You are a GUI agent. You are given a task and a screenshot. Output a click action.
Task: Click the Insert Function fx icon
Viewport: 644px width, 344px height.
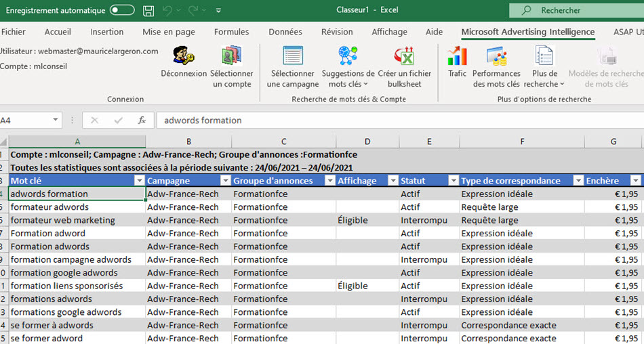click(142, 121)
